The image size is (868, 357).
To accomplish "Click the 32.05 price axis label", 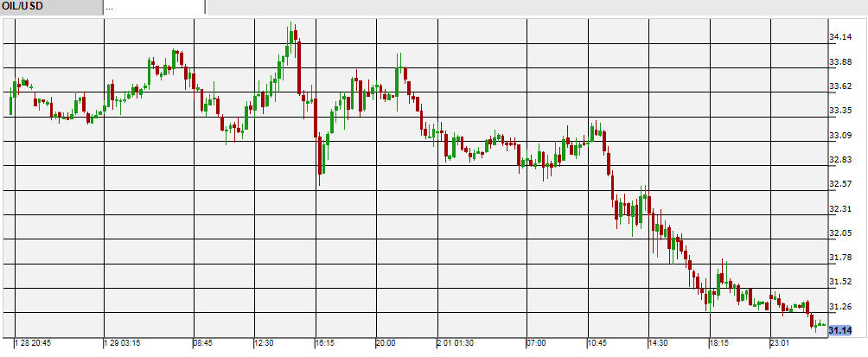I will tap(841, 233).
